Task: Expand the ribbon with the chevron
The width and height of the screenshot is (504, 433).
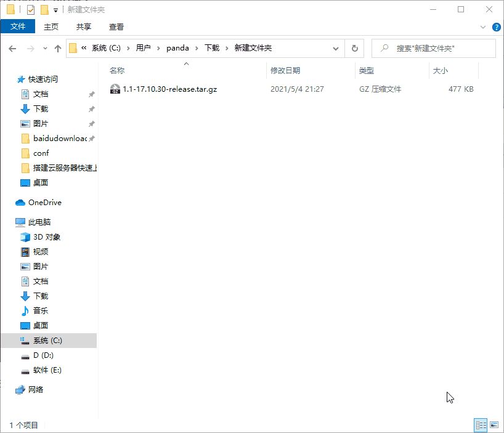Action: (x=483, y=27)
